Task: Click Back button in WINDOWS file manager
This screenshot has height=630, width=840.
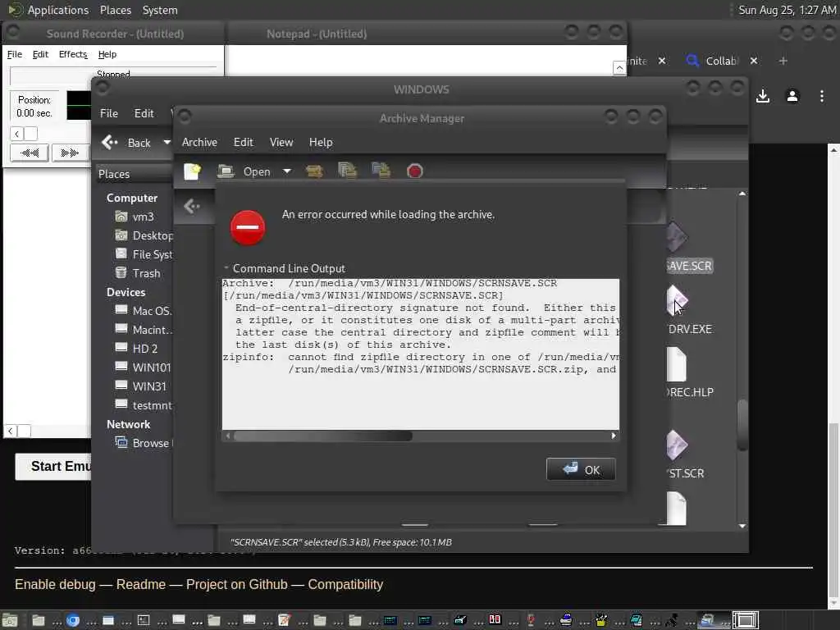Action: (126, 143)
